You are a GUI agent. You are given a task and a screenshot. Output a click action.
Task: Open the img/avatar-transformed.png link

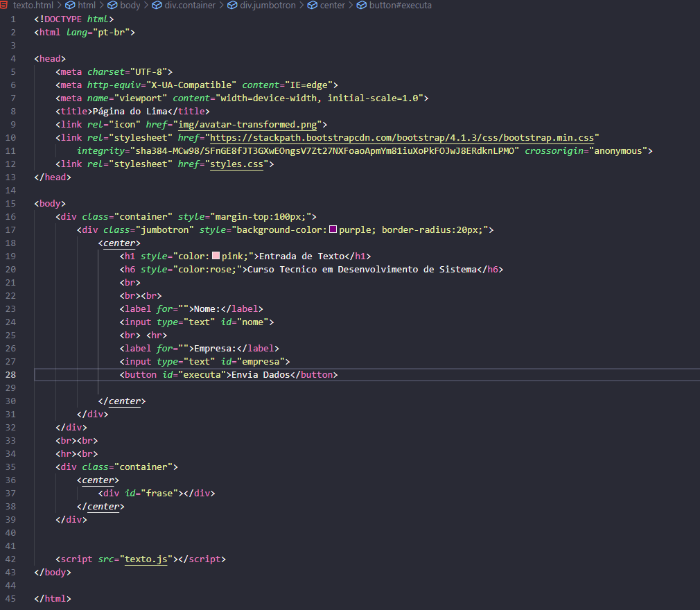(247, 125)
